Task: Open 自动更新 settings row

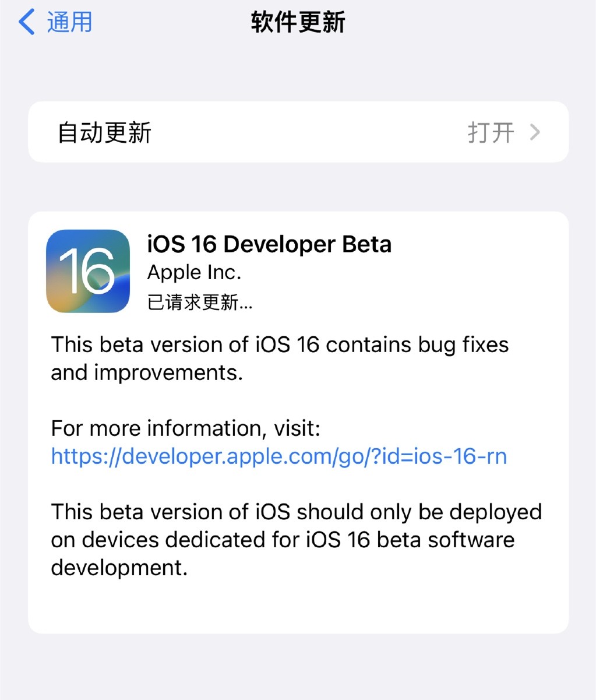Action: coord(233,132)
